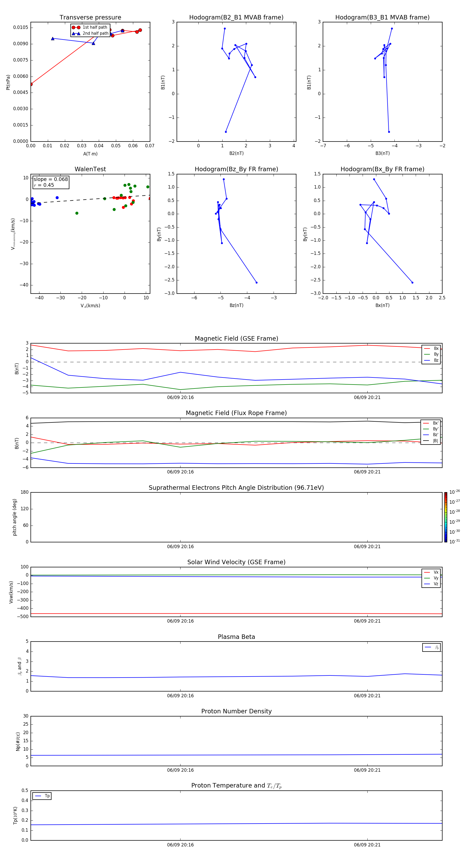Image resolution: width=473 pixels, height=868 pixels.
Task: Click the green Walen point near V_A -22
Action: tap(77, 213)
